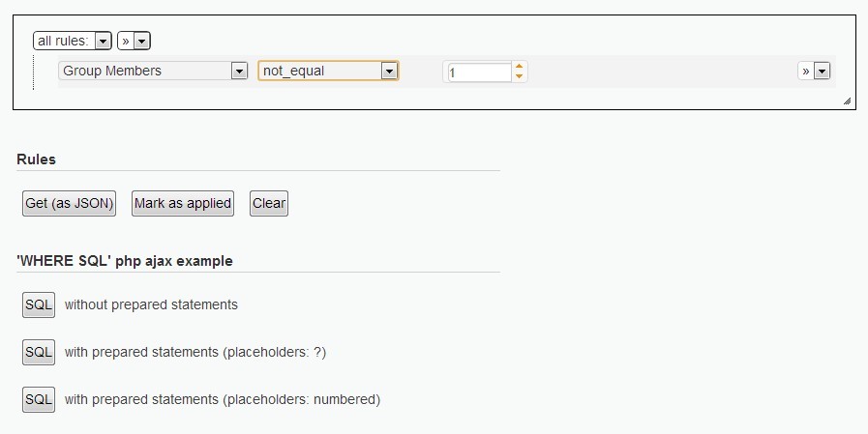The image size is (868, 434).
Task: Click the value input field containing 1
Action: [x=479, y=72]
